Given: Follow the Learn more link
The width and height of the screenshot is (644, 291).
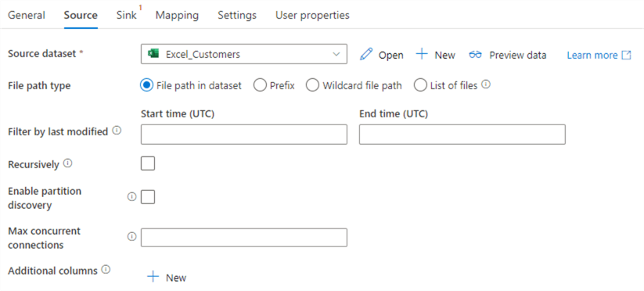Looking at the screenshot, I should tap(592, 55).
